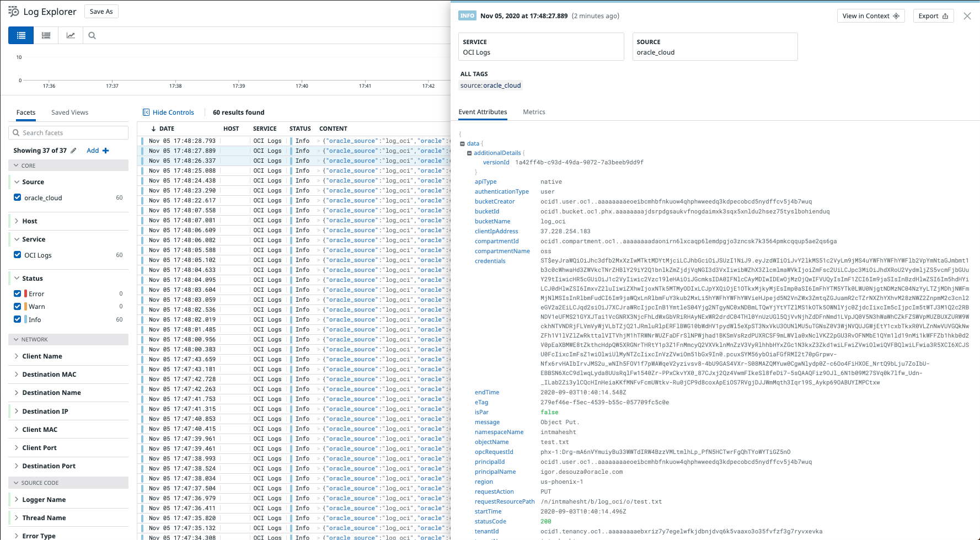Screen dimensions: 980x540
Task: Switch to the log list view
Action: pos(21,35)
